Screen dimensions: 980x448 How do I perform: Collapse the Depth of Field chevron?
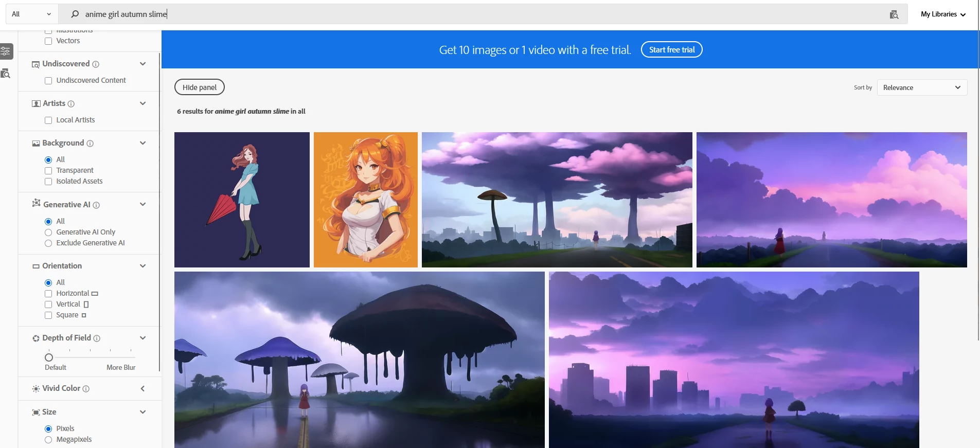143,338
